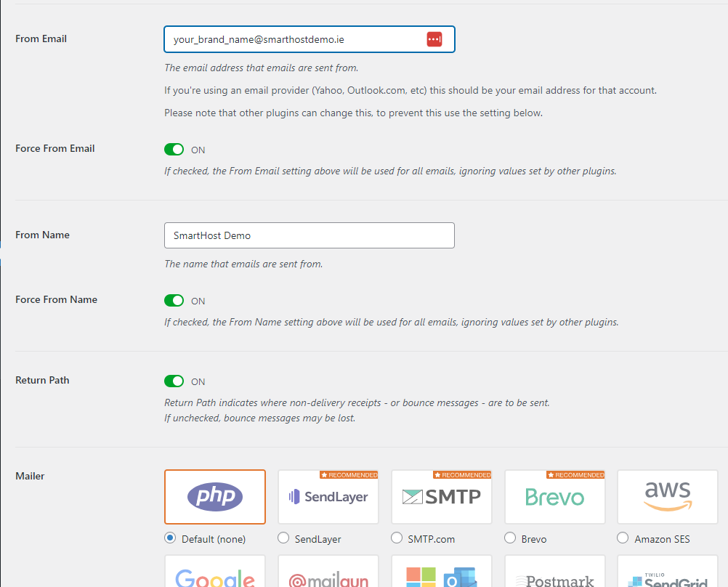Choose the AWS mailer logo card
The image size is (728, 587).
click(x=668, y=497)
